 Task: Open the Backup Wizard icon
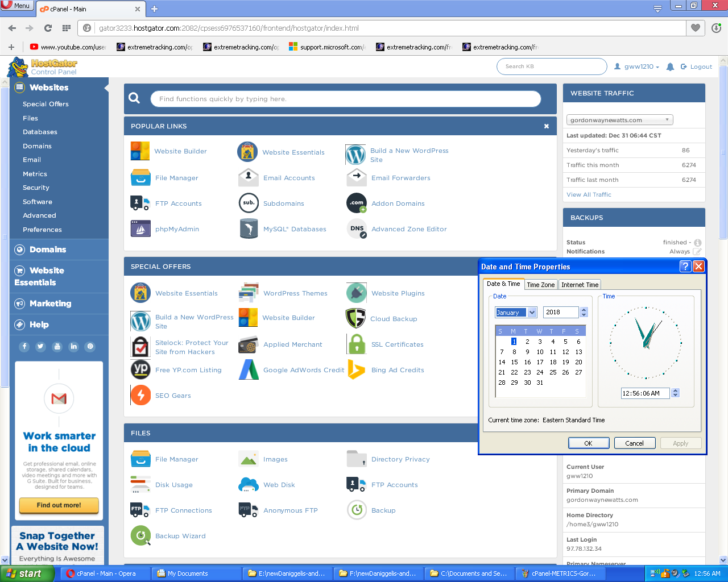(140, 535)
